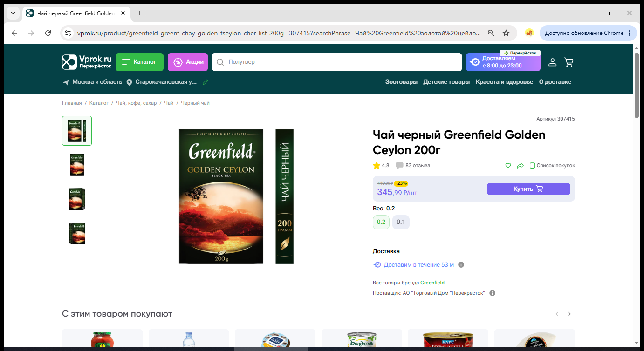This screenshot has width=644, height=351.
Task: Open the О доставке page
Action: point(555,82)
